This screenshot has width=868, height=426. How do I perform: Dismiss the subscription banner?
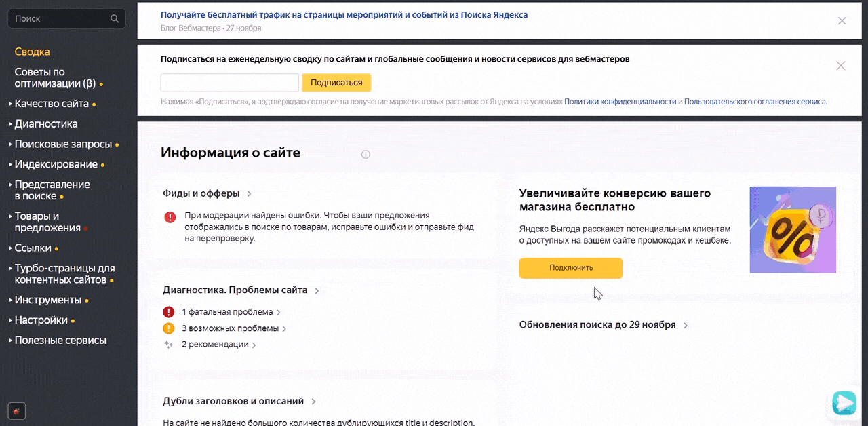coord(841,66)
